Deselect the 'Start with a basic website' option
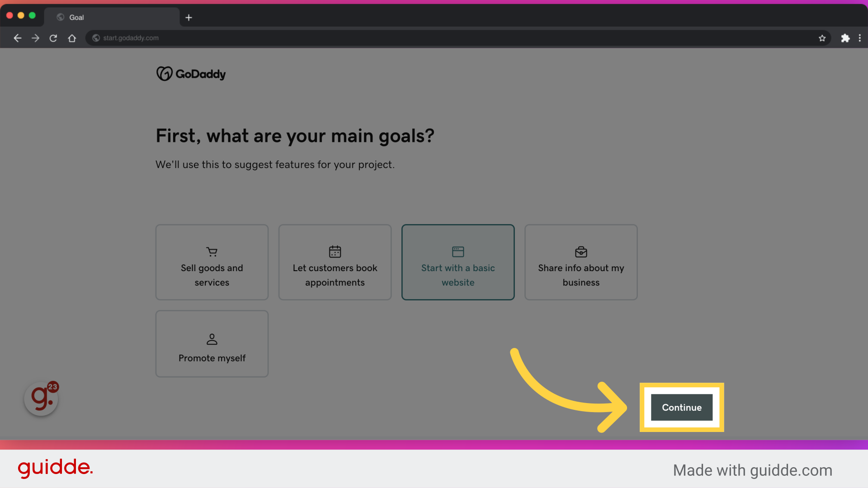The width and height of the screenshot is (868, 488). tap(458, 262)
